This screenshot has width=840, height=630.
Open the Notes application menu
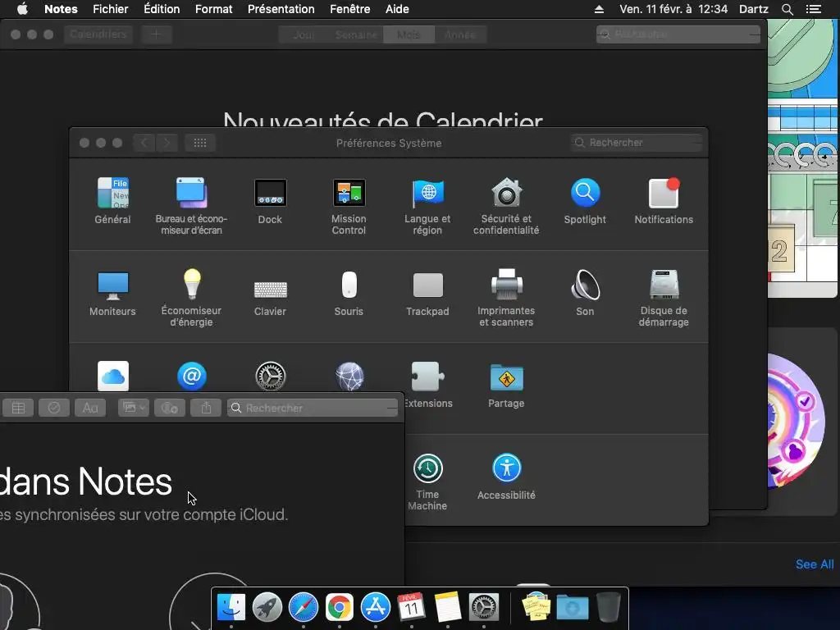[61, 9]
